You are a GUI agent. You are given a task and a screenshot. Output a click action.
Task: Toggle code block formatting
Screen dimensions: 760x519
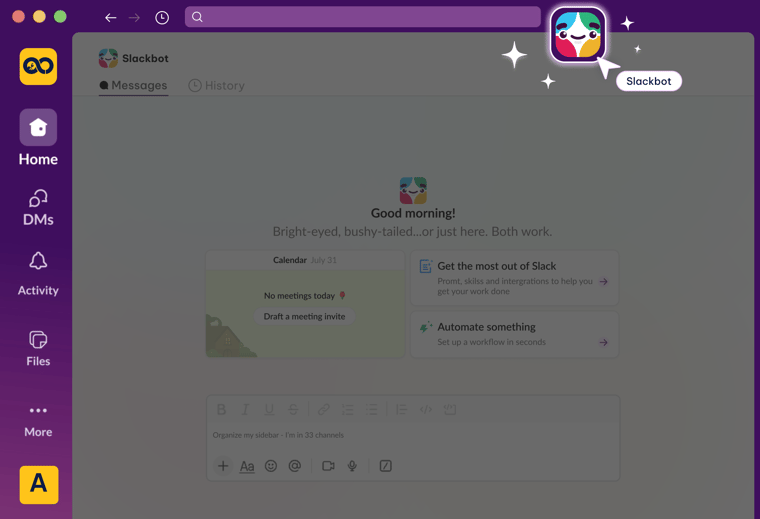450,409
